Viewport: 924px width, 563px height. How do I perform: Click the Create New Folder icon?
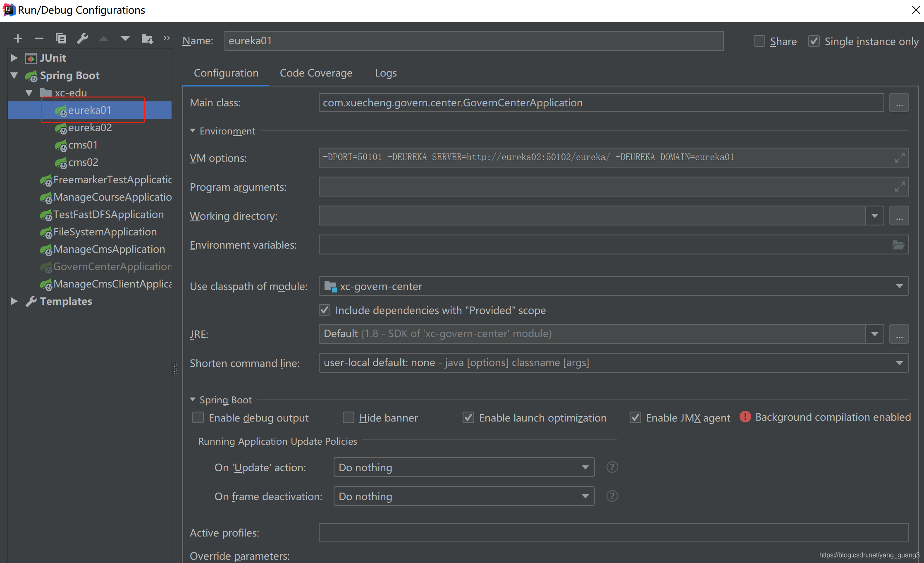coord(147,39)
